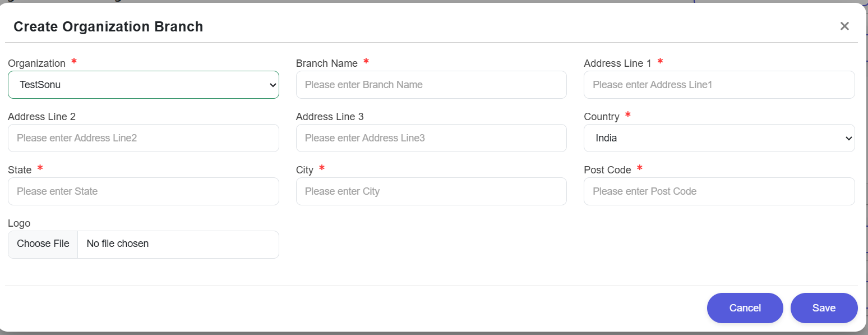
Task: Click the Branch Name input field
Action: pyautogui.click(x=431, y=85)
